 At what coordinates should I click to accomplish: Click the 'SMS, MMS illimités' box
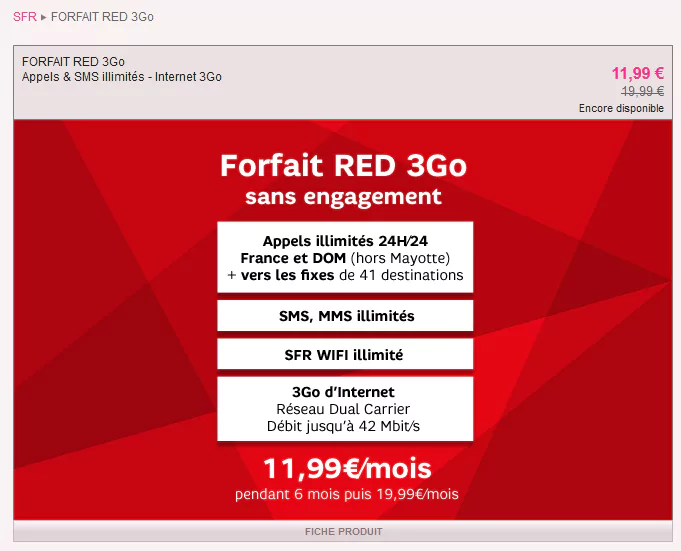click(x=345, y=316)
